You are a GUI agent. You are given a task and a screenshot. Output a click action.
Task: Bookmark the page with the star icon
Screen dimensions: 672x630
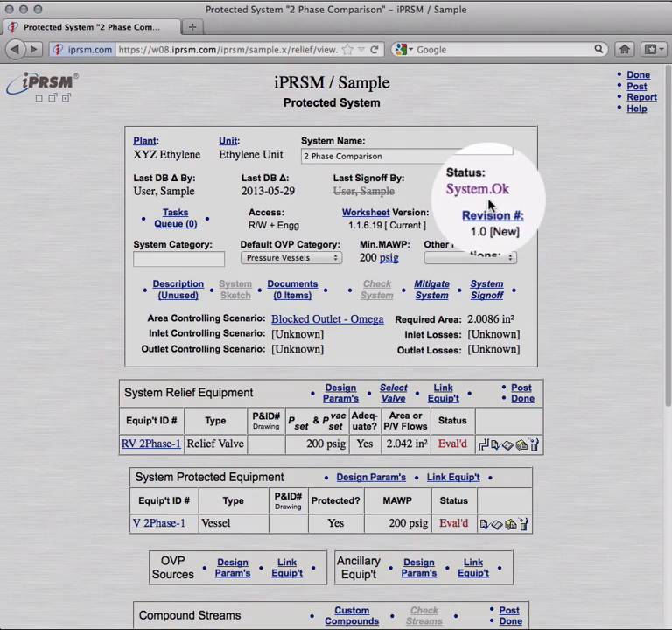click(x=348, y=50)
